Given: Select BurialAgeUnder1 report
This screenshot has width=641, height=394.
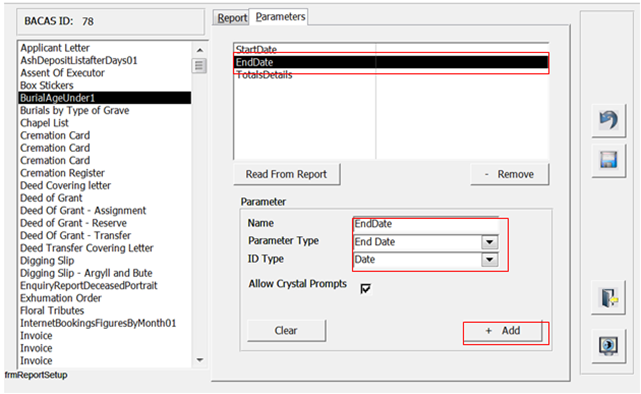Looking at the screenshot, I should [105, 98].
